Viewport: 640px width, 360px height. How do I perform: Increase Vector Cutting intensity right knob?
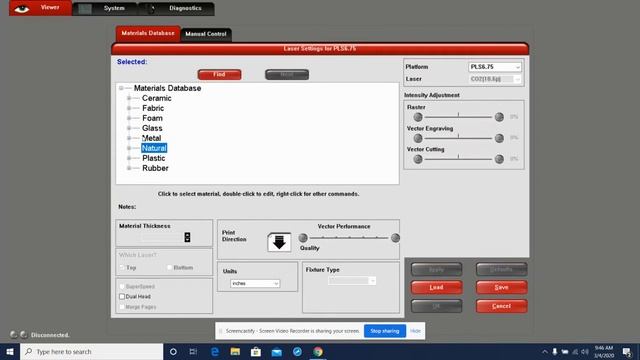[499, 159]
